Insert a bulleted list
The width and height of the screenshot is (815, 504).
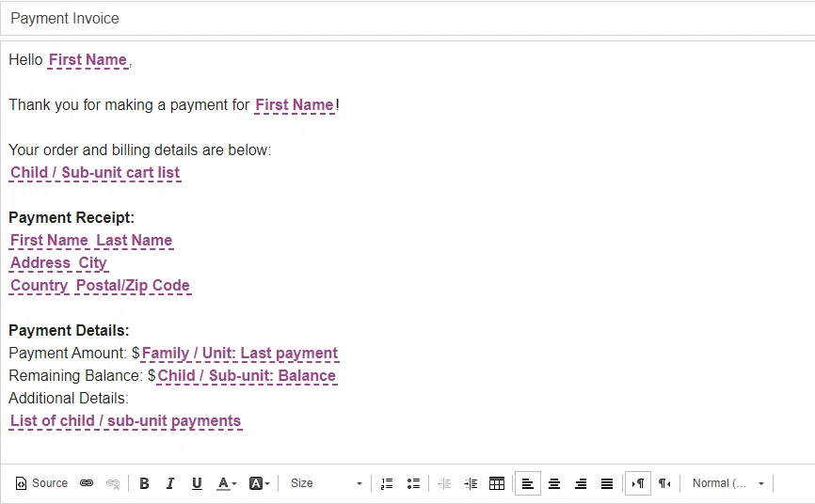[x=413, y=483]
